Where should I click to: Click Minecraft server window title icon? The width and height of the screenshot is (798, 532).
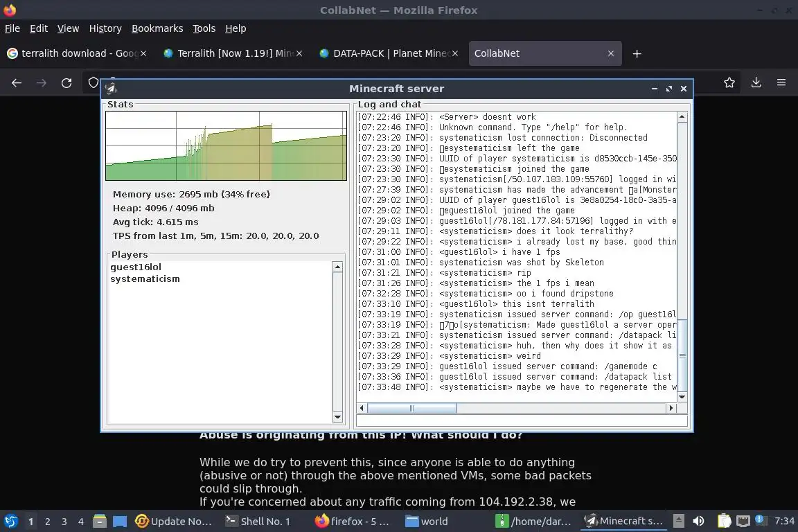coord(111,89)
